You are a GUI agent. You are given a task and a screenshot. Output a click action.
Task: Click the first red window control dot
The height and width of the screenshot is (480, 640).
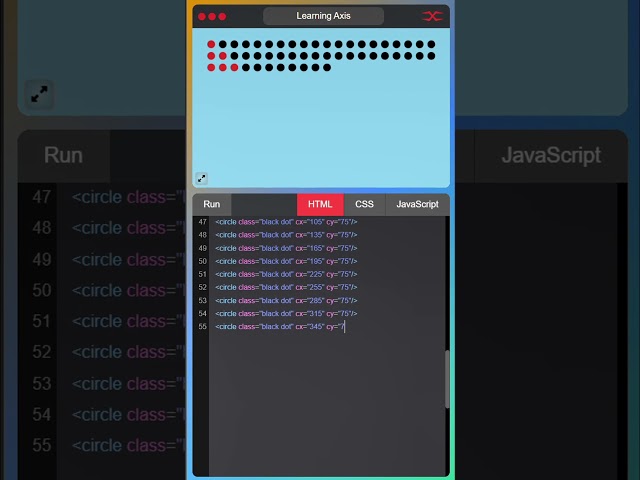(x=202, y=16)
